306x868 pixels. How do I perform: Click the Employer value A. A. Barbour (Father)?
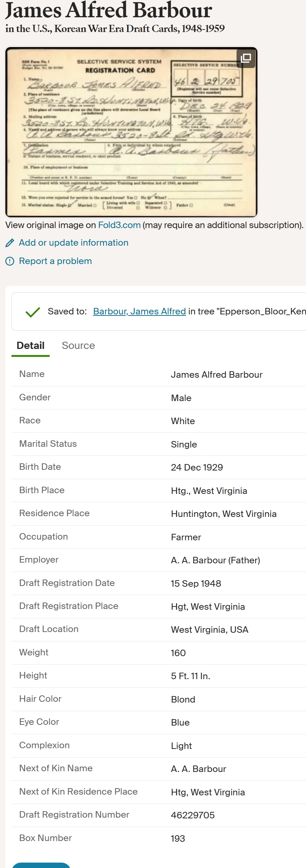(215, 560)
